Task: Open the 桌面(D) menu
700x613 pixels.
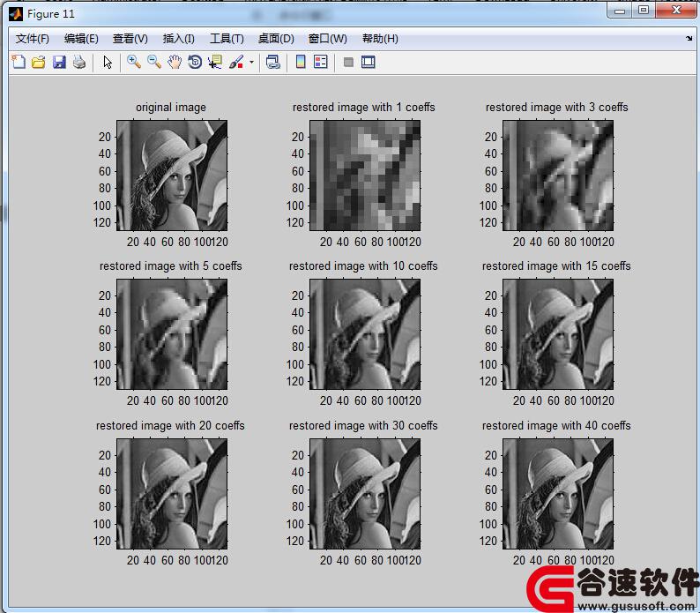Action: coord(276,39)
